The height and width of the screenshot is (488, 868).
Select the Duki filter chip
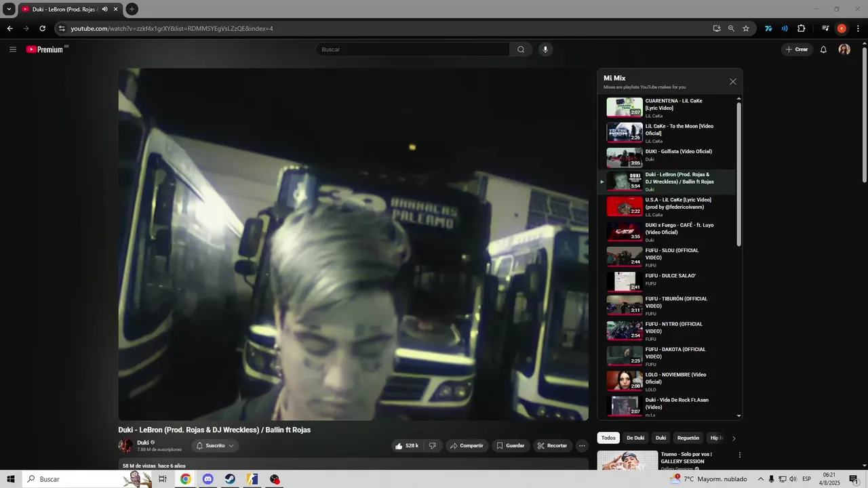point(661,438)
